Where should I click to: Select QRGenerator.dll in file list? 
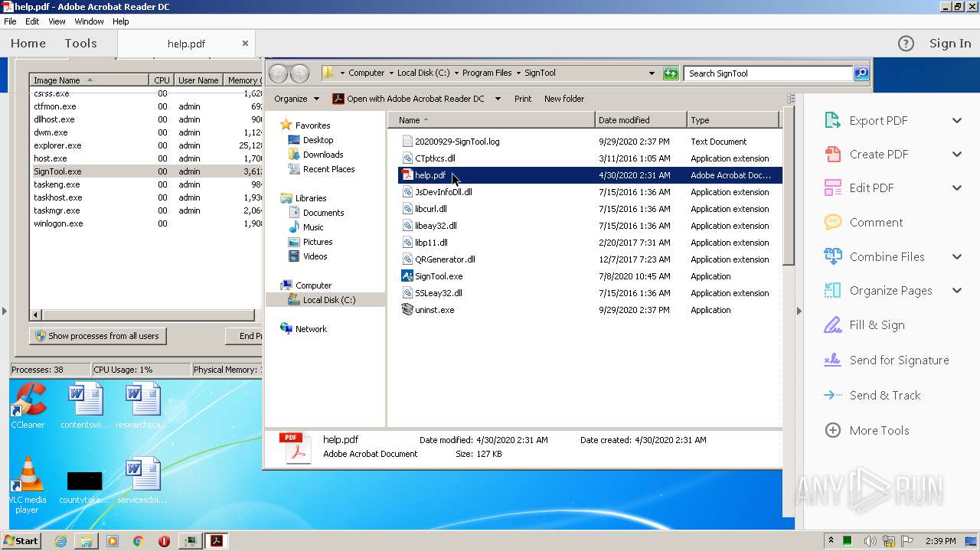pos(445,259)
